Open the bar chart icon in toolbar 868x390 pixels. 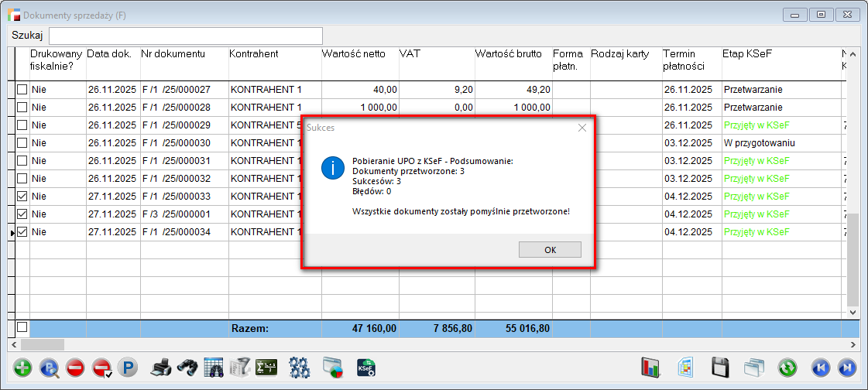pos(651,368)
